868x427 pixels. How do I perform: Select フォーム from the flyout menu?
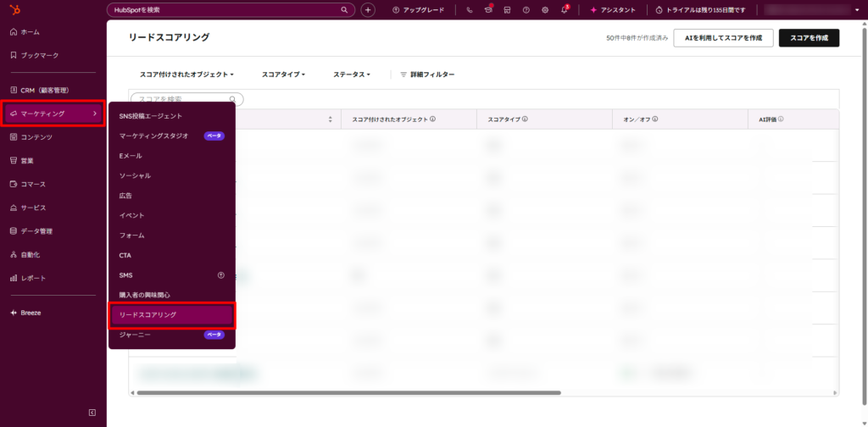[131, 235]
